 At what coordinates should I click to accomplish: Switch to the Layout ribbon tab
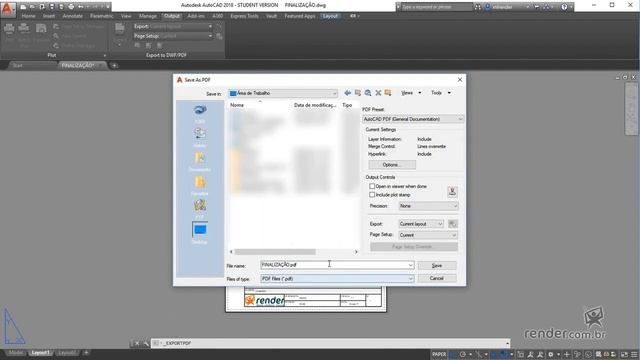(x=330, y=16)
